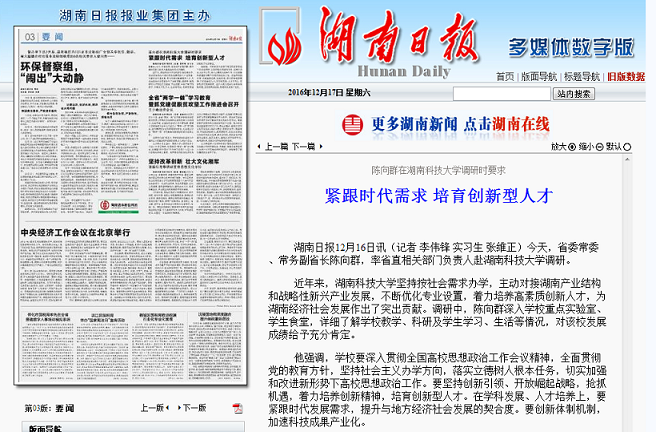Open 旧版数据 old version data

626,77
